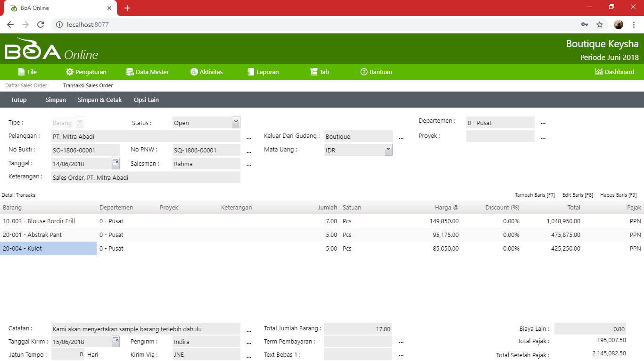Screen dimensions: 644x361
Task: Click Tambah Baris [F7] link
Action: pos(535,195)
